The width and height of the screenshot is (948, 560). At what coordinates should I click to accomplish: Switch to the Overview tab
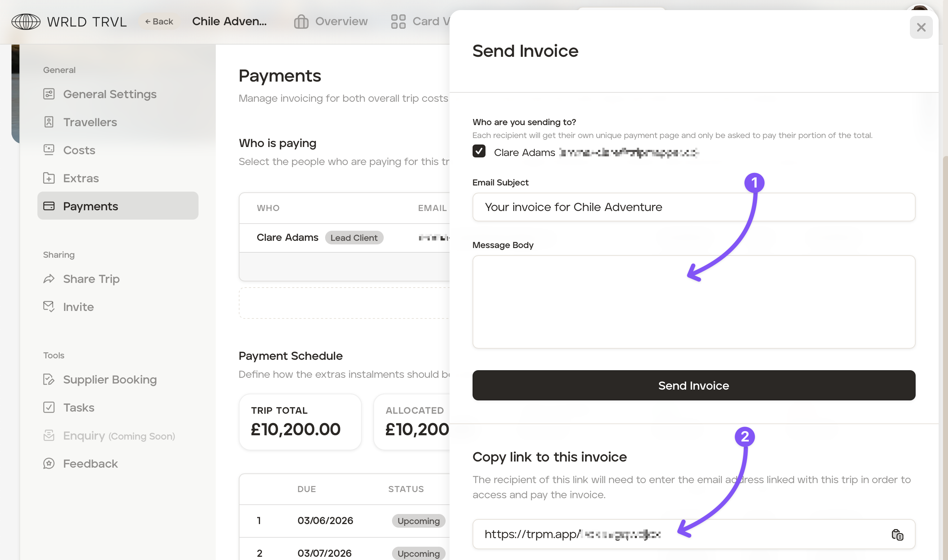click(331, 22)
